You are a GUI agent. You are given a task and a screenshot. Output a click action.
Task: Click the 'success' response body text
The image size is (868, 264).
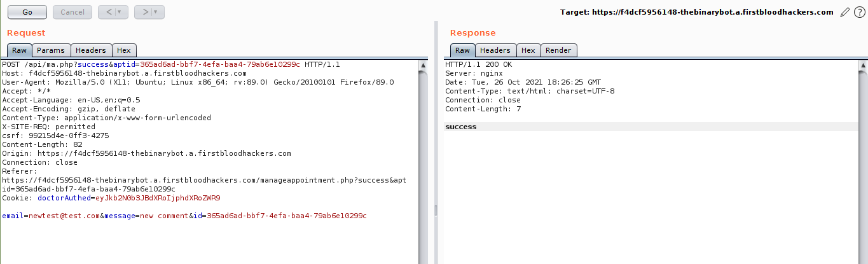click(x=461, y=127)
